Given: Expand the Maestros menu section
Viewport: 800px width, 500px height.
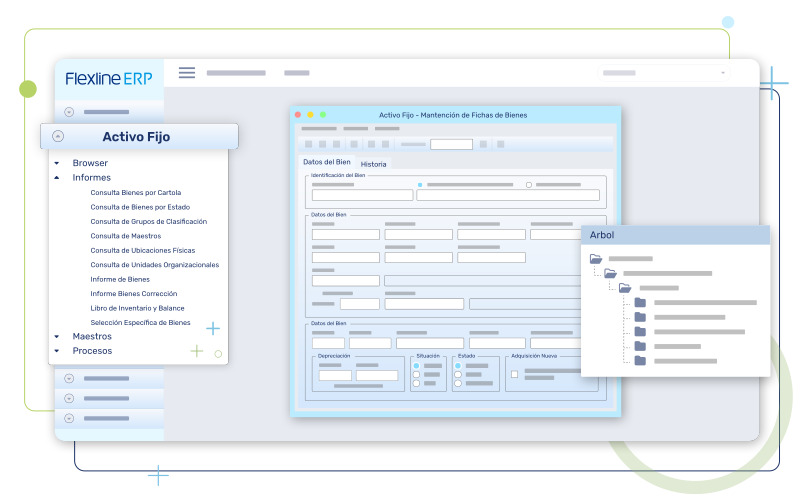Looking at the screenshot, I should [x=57, y=337].
